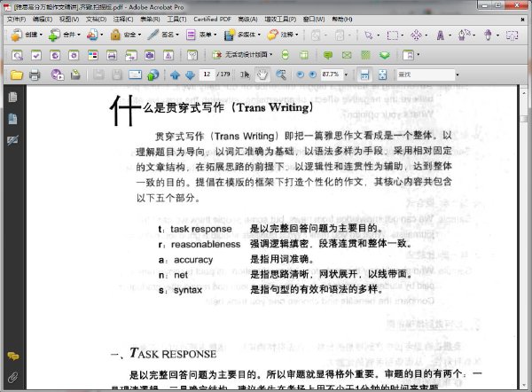Go to previous page with blue up arrow
Screen dimensions: 532x392
click(175, 75)
